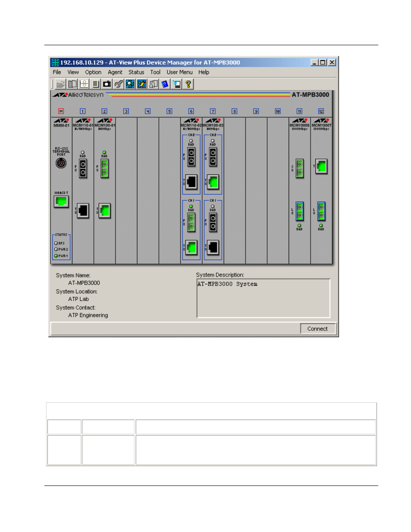The height and width of the screenshot is (532, 411).
Task: Select slot number 5 marker
Action: (x=169, y=111)
